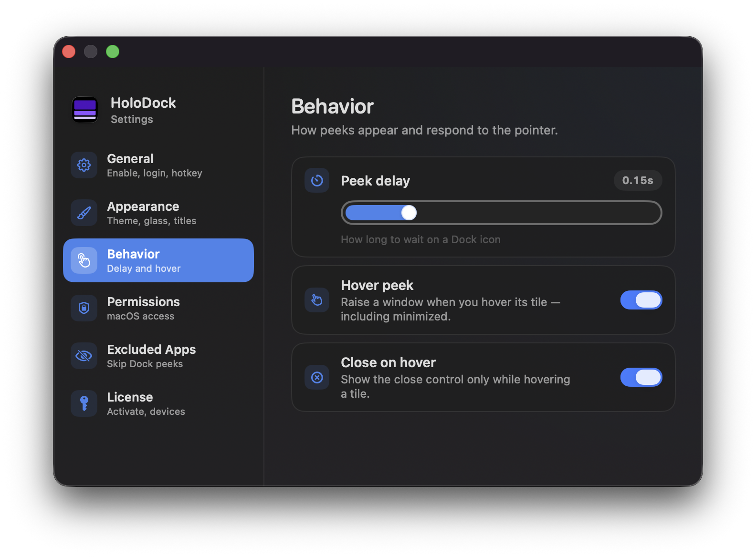This screenshot has width=756, height=557.
Task: Open the General settings tab label
Action: (130, 159)
